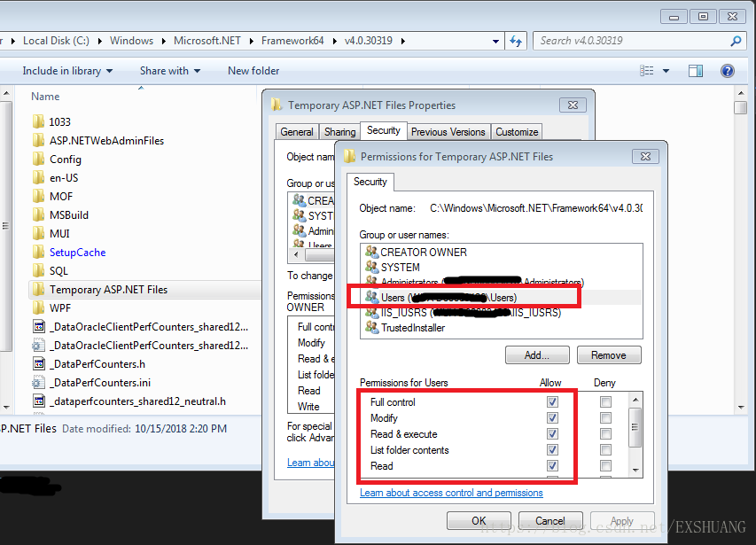Select the MUI folder icon
756x545 pixels.
[39, 233]
